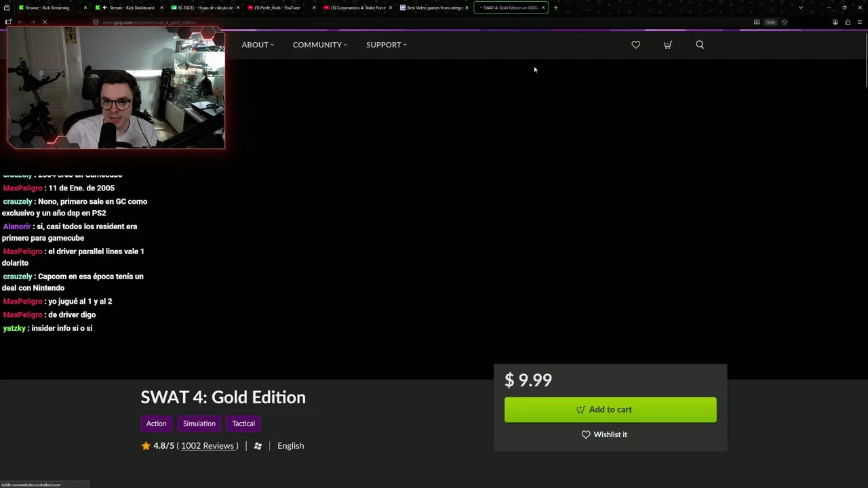Switch to Profe_Vods YouTube tab
Screen dimensions: 868x488
tap(280, 7)
